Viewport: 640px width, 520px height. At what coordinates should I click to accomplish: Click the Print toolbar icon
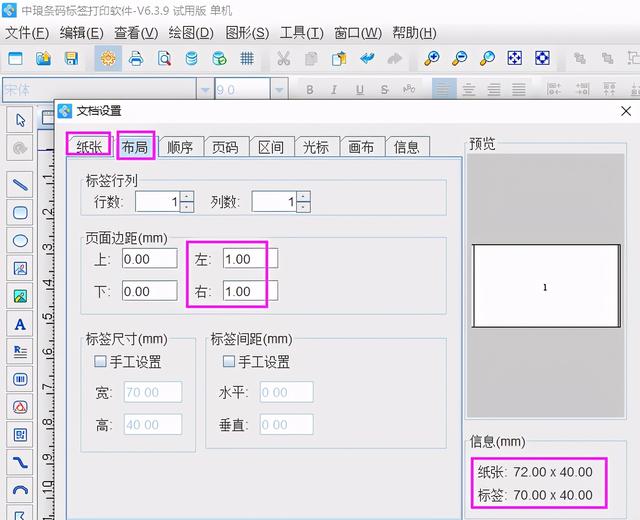tap(136, 58)
